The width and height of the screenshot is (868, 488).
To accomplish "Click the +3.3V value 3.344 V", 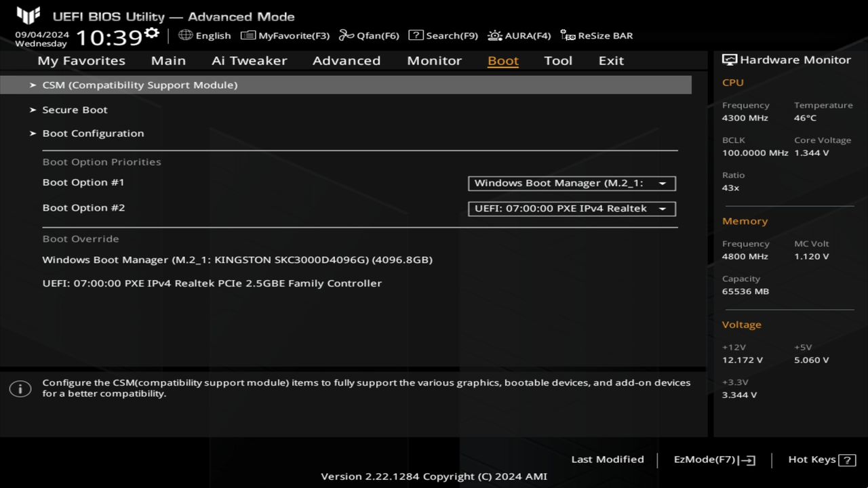I will click(x=740, y=395).
